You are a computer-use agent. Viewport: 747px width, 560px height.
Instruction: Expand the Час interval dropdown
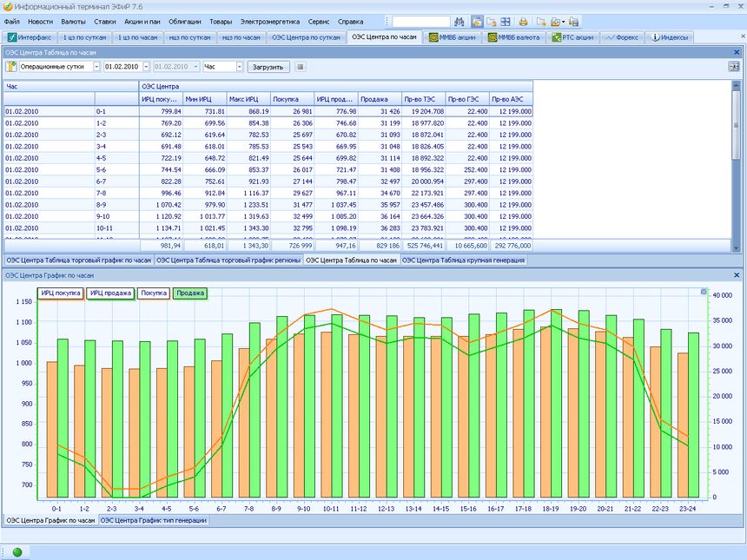pos(239,66)
